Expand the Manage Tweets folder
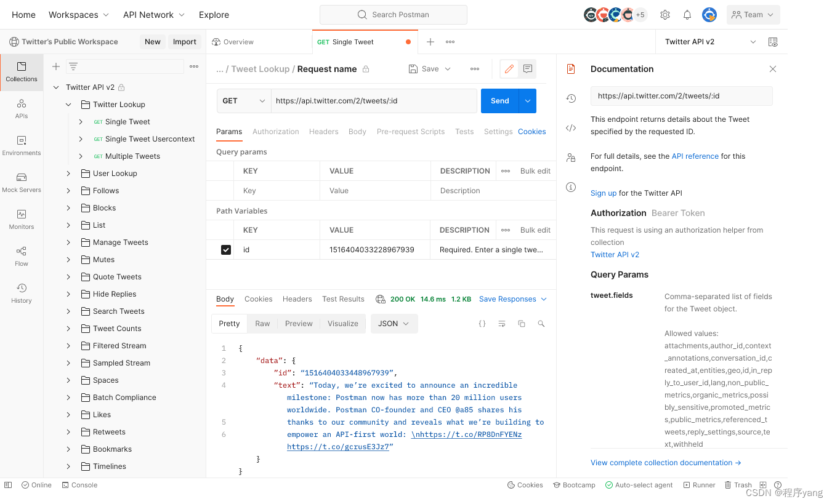832x504 pixels. [68, 242]
